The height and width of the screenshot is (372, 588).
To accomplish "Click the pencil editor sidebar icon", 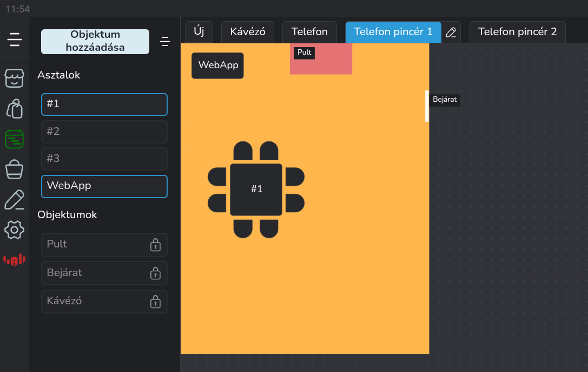I will click(x=15, y=200).
